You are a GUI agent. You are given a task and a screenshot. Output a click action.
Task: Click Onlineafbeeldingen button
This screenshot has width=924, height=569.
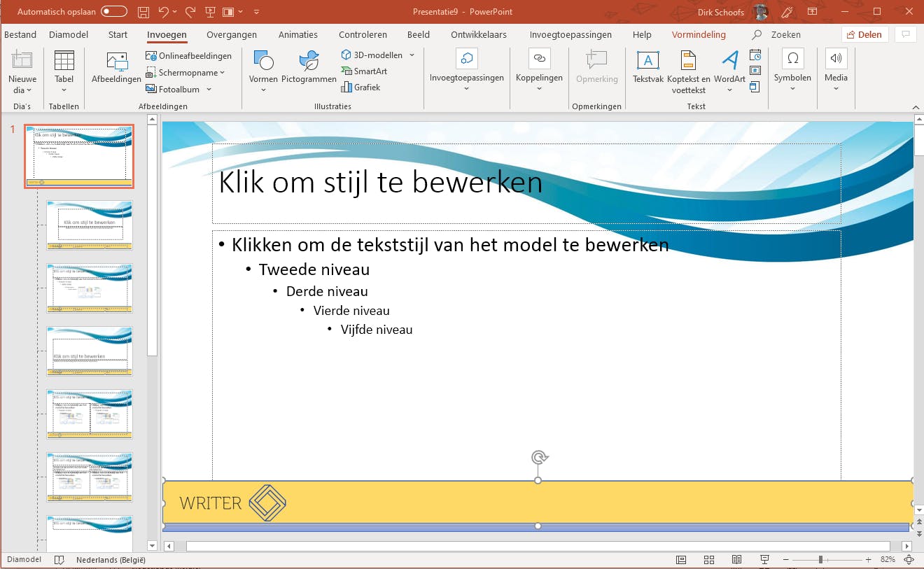pos(188,56)
